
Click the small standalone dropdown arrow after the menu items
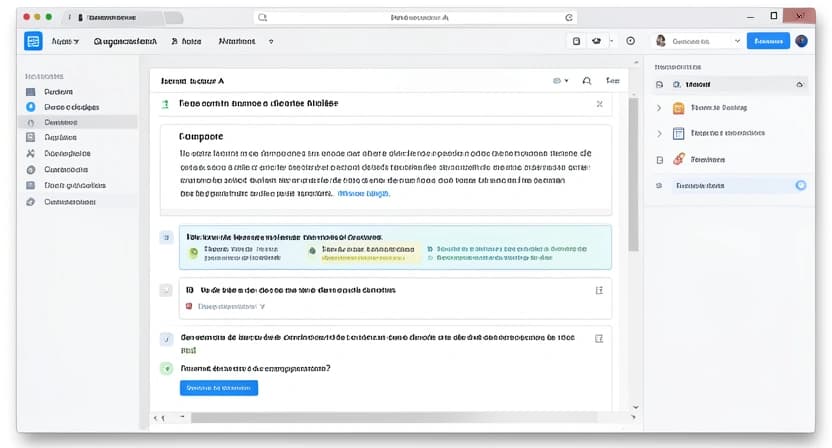[x=271, y=41]
